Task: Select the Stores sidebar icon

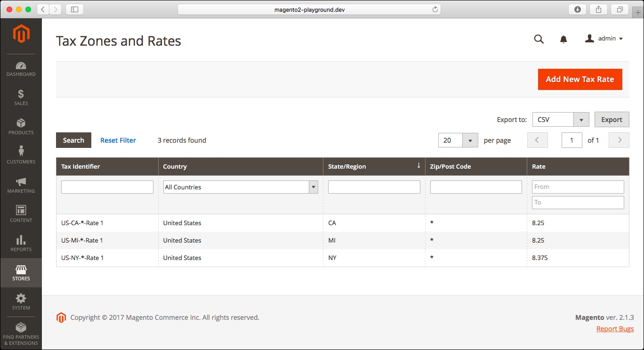Action: [x=21, y=272]
